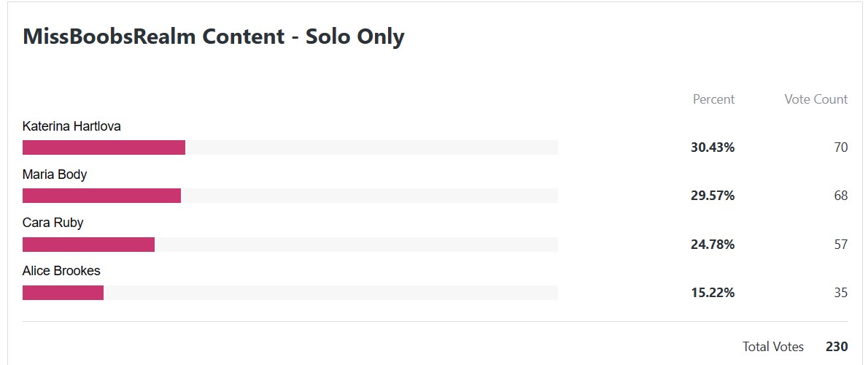Click the poll title heading
The height and width of the screenshot is (365, 868).
point(213,36)
